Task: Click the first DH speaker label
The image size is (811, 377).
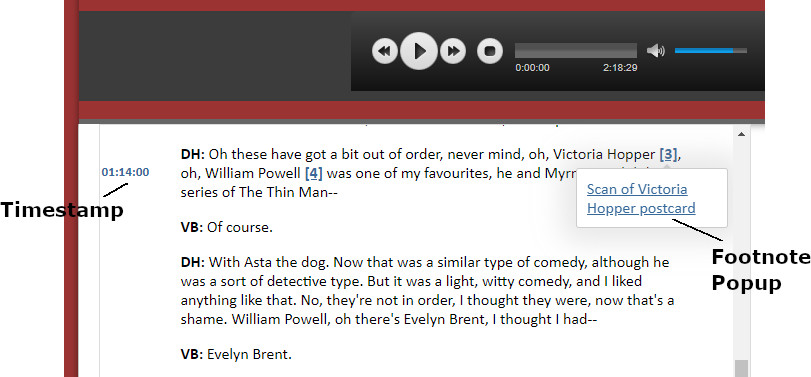Action: [x=193, y=154]
